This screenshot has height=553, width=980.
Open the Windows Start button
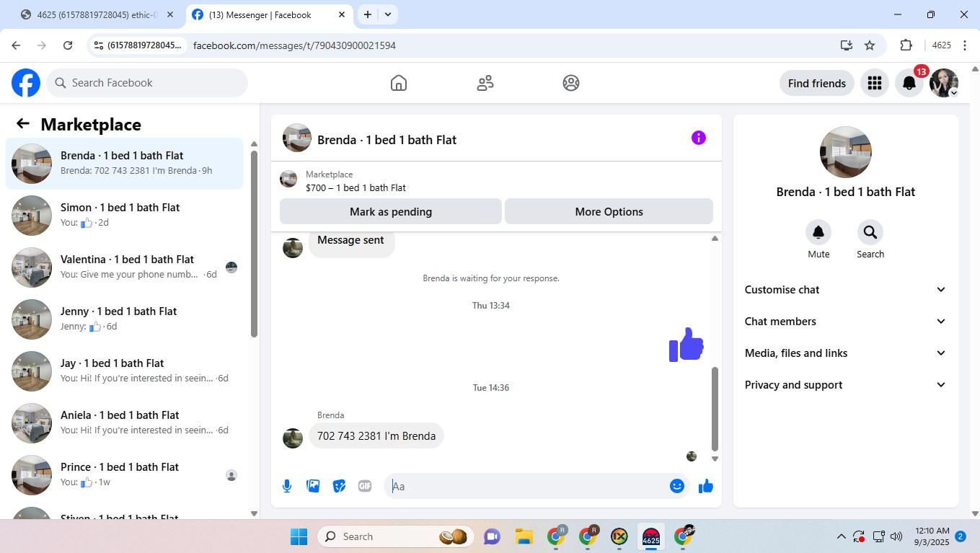(299, 536)
